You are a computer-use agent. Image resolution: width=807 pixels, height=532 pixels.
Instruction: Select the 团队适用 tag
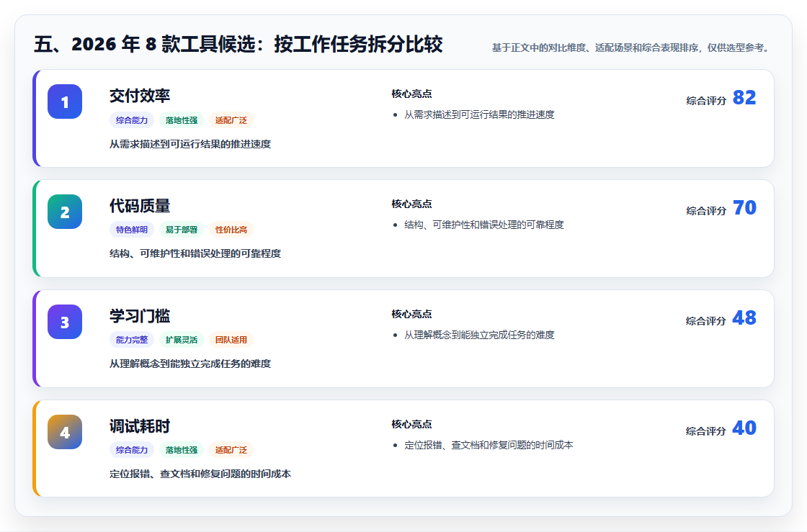coord(231,340)
